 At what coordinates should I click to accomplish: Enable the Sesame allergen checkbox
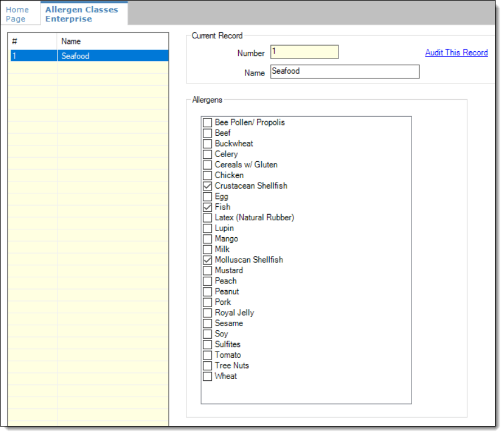207,323
